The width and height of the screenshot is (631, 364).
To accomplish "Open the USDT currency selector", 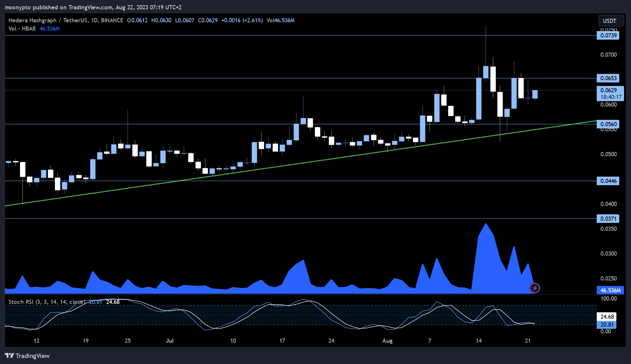I will (x=611, y=21).
